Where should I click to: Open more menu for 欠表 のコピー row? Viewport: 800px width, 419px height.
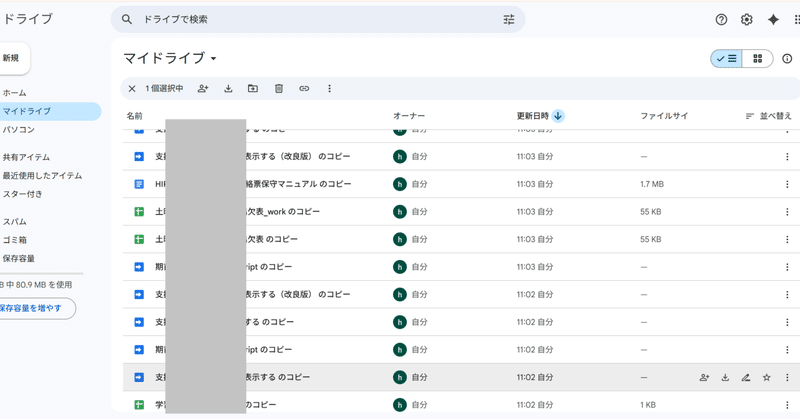[787, 239]
